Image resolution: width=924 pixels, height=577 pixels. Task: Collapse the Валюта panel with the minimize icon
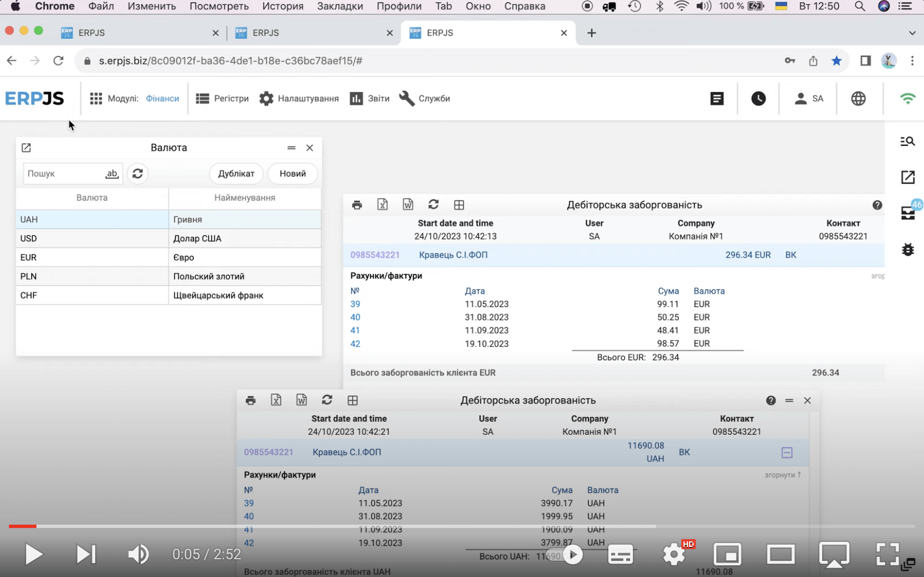pos(291,148)
